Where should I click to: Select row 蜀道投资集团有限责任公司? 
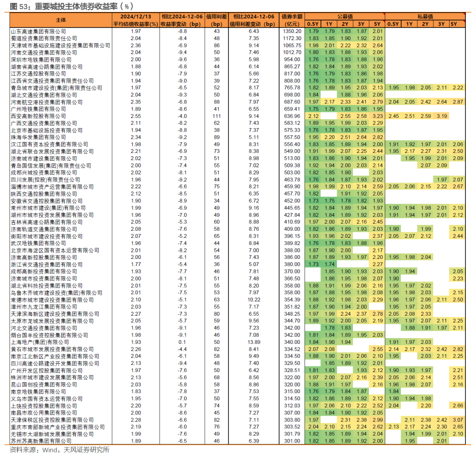coord(238,38)
